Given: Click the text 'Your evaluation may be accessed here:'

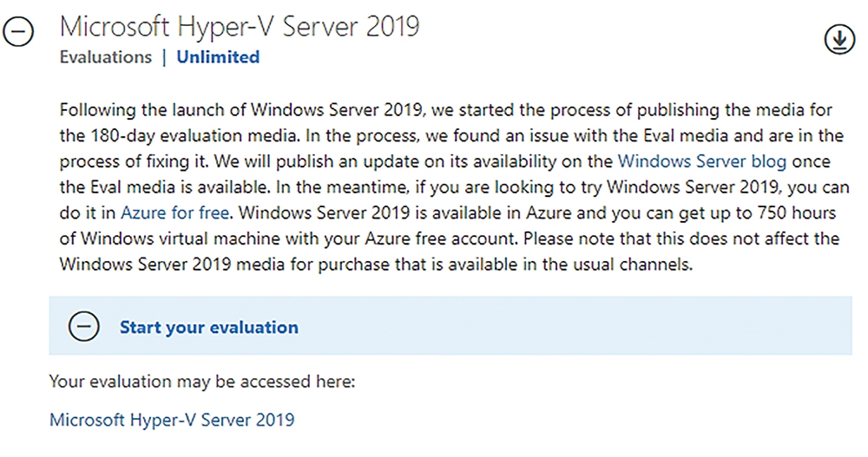Looking at the screenshot, I should coord(202,382).
